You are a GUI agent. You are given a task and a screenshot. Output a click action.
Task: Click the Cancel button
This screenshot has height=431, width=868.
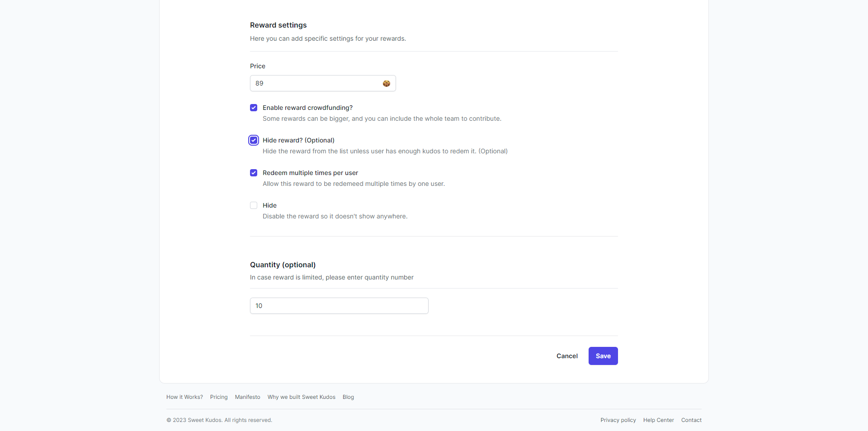tap(567, 356)
